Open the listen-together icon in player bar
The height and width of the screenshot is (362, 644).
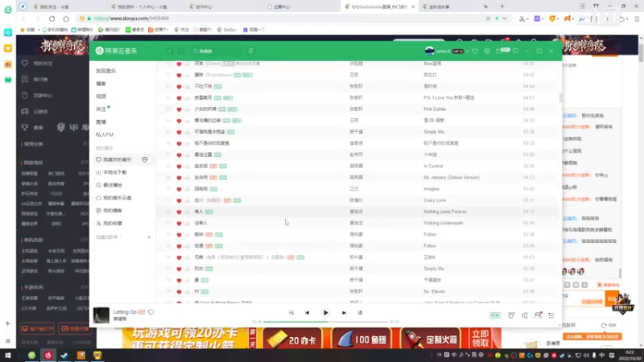coord(538,315)
